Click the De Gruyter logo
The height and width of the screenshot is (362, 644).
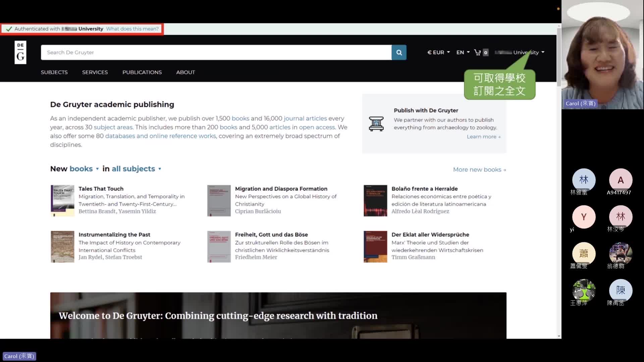(20, 52)
